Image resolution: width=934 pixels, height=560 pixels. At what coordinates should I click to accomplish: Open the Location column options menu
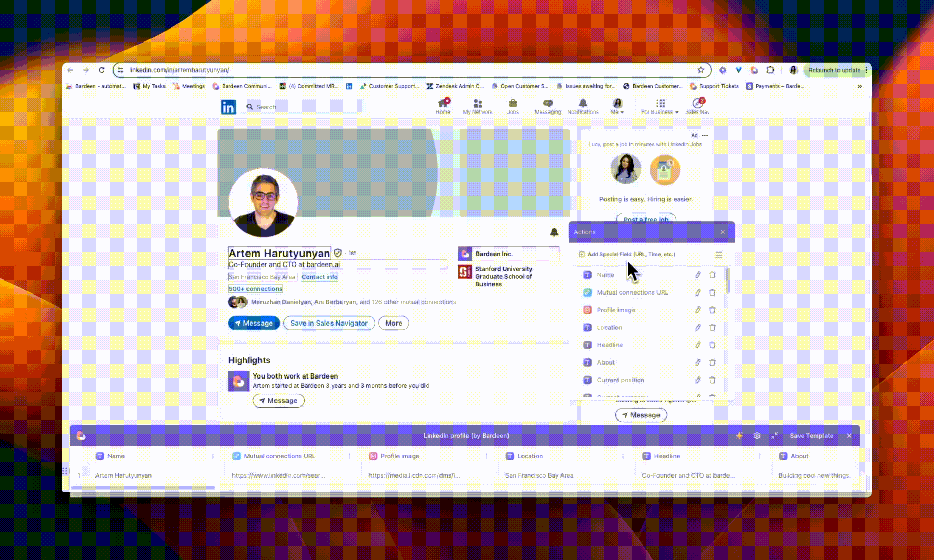[x=623, y=456]
